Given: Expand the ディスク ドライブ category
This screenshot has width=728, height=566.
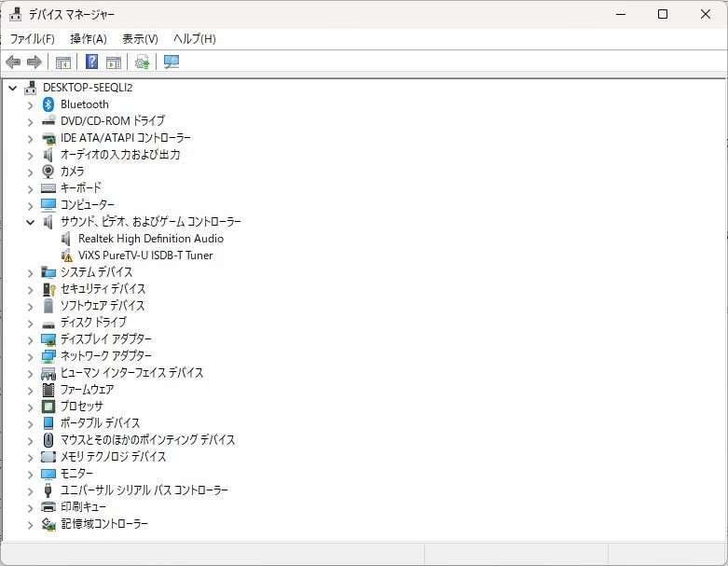Looking at the screenshot, I should pos(30,323).
